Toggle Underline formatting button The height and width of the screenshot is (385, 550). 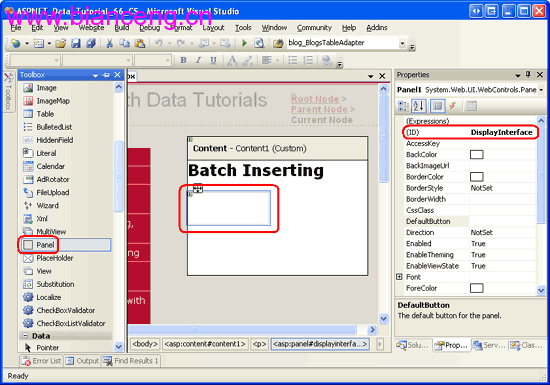(213, 60)
